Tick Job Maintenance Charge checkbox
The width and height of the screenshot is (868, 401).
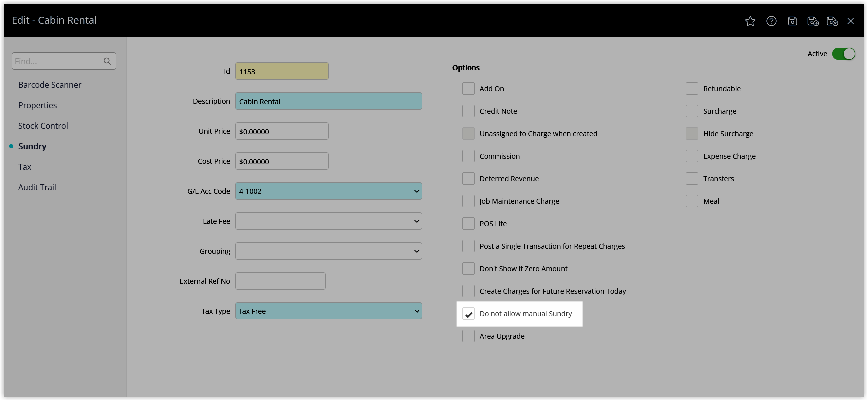pyautogui.click(x=468, y=201)
